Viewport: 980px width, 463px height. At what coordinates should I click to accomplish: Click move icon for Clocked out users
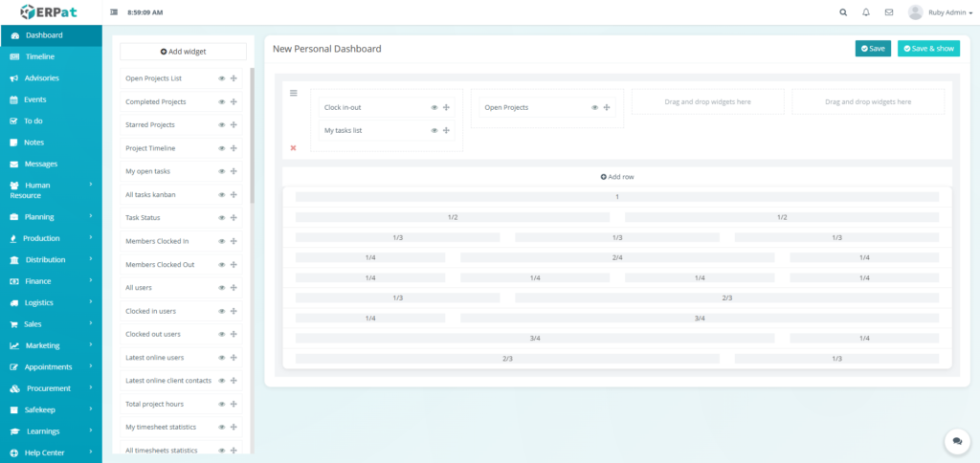[x=234, y=334]
